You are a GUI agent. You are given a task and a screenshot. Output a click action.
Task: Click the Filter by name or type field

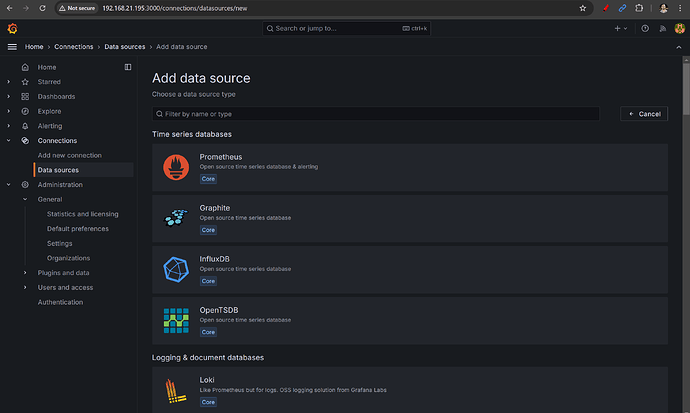point(375,114)
